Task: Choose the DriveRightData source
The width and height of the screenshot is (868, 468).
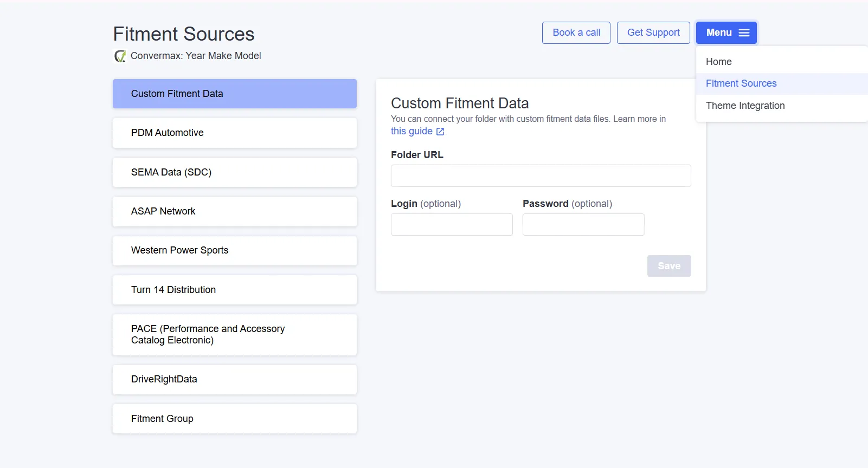Action: (x=234, y=379)
